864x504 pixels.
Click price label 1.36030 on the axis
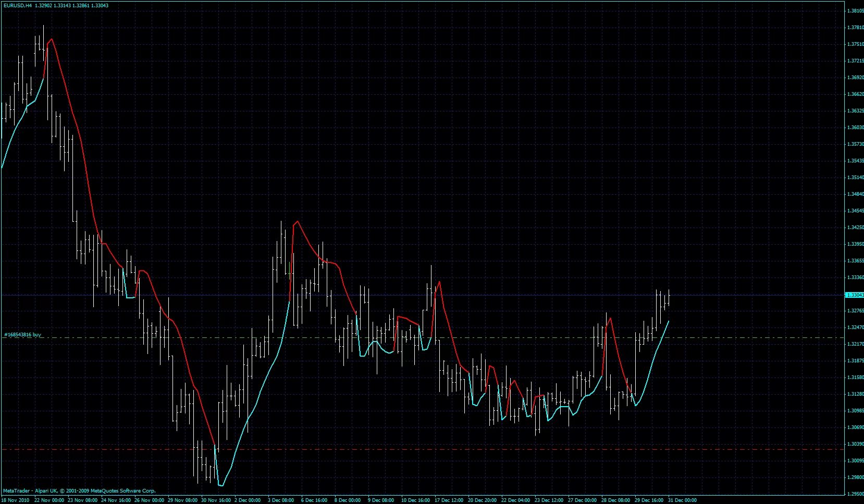point(855,128)
